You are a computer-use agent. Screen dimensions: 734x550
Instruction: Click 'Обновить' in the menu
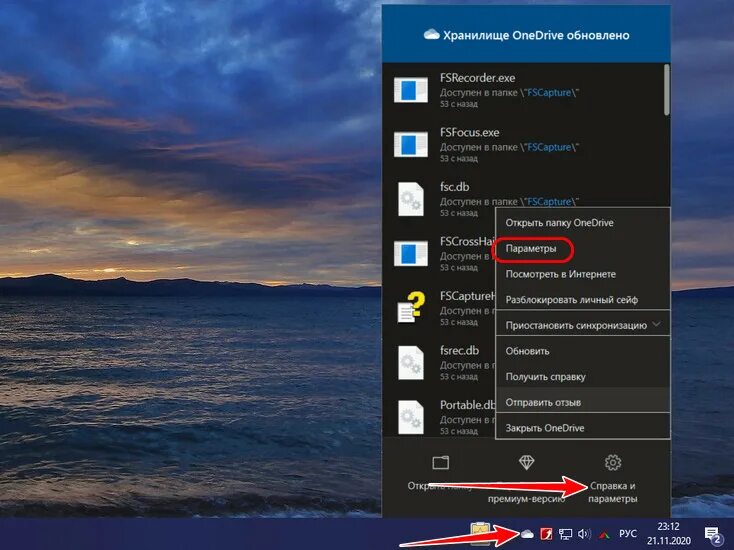coord(583,351)
